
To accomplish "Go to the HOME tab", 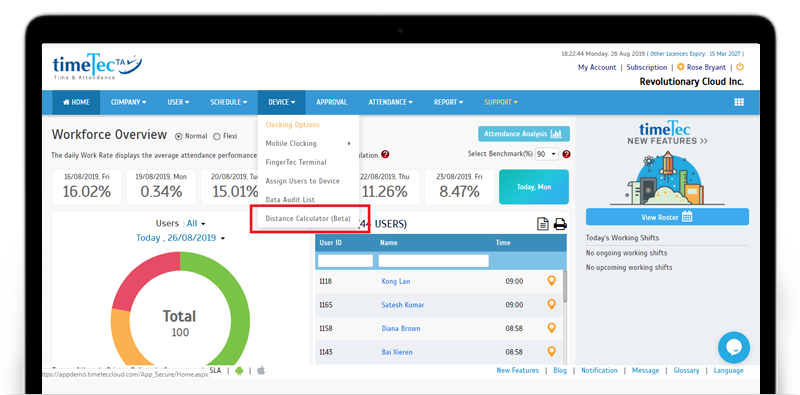I will pos(76,102).
